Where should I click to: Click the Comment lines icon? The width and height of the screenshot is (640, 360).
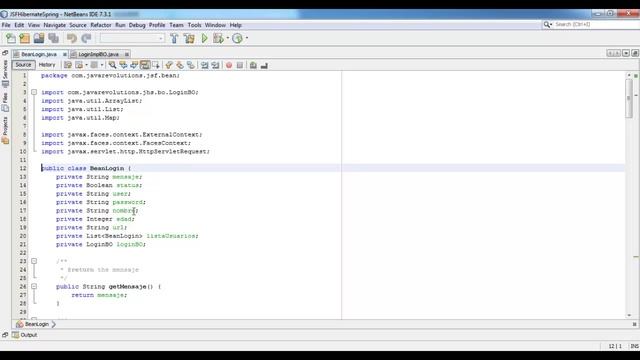pyautogui.click(x=253, y=65)
